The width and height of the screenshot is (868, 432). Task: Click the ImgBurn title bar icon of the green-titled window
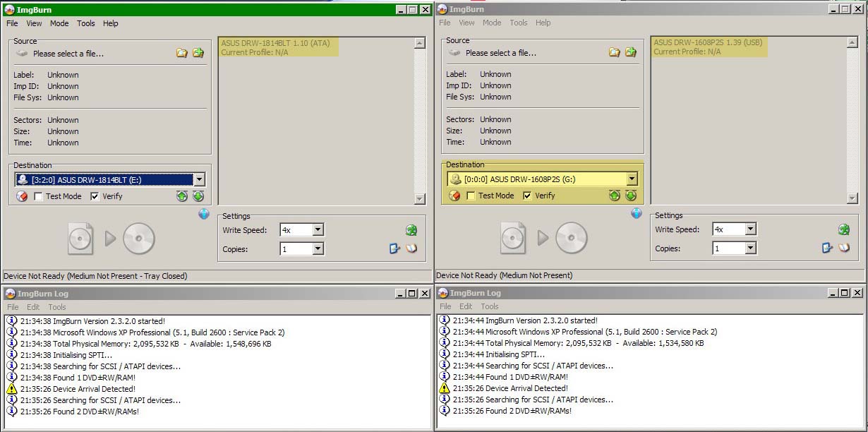click(9, 9)
